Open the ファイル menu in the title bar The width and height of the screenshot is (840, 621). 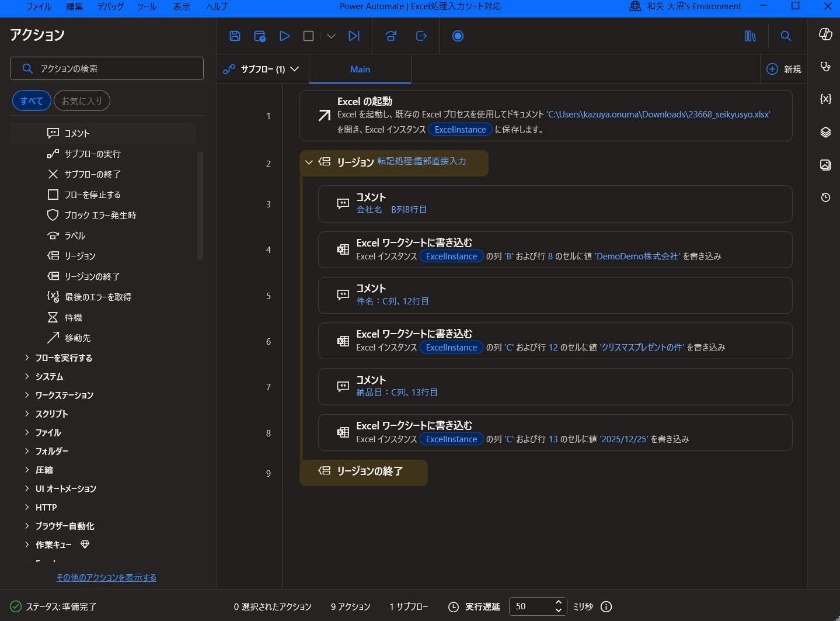(x=39, y=6)
